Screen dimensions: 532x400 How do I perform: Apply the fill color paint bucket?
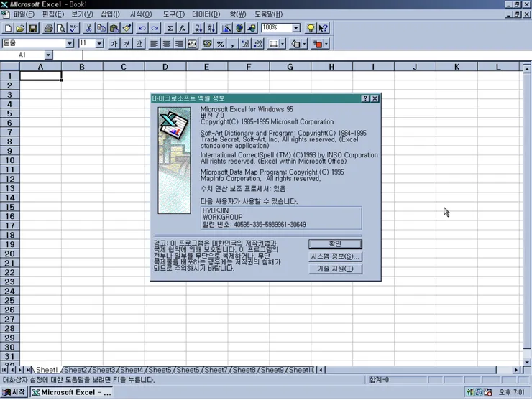[296, 44]
